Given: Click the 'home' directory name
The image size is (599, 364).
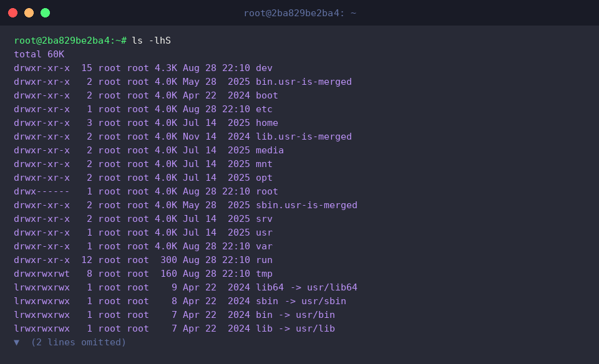Looking at the screenshot, I should point(266,123).
